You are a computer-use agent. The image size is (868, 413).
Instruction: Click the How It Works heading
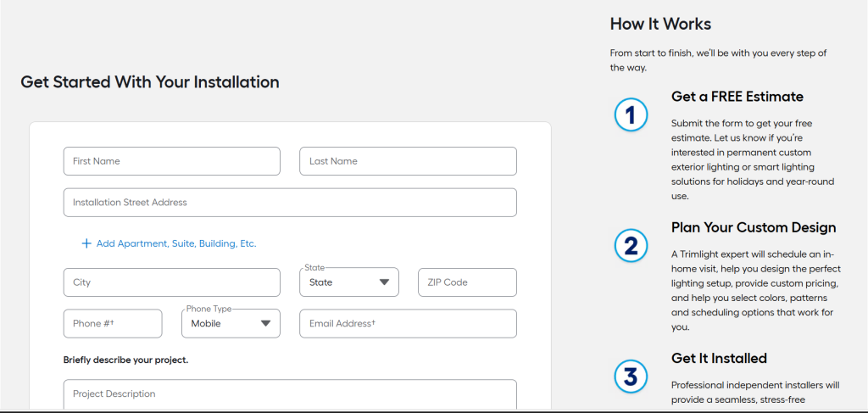[660, 24]
